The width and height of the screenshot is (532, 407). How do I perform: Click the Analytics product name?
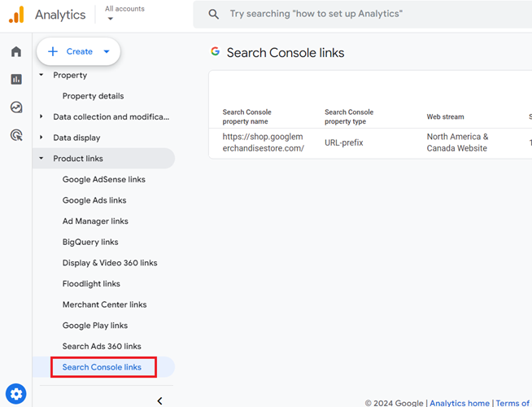point(60,15)
